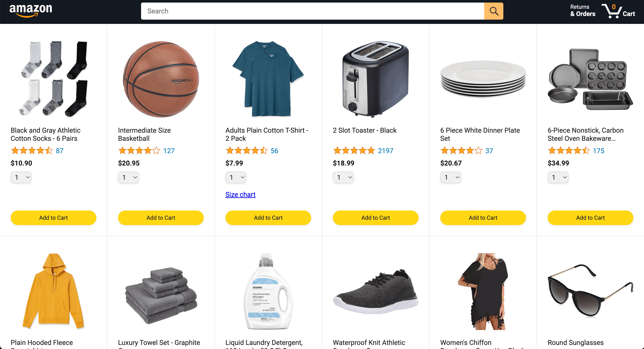
Task: Add 6 Piece White Dinner Plate Set to cart
Action: click(483, 218)
